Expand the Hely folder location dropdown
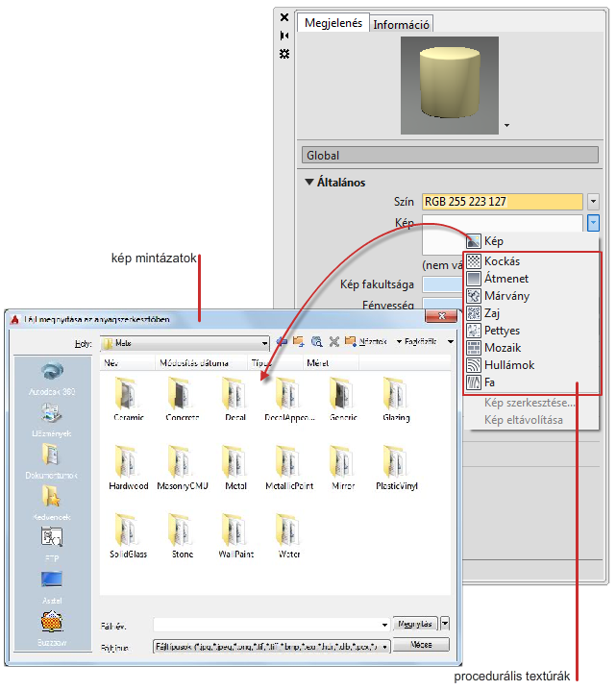Image resolution: width=616 pixels, height=690 pixels. coord(264,343)
